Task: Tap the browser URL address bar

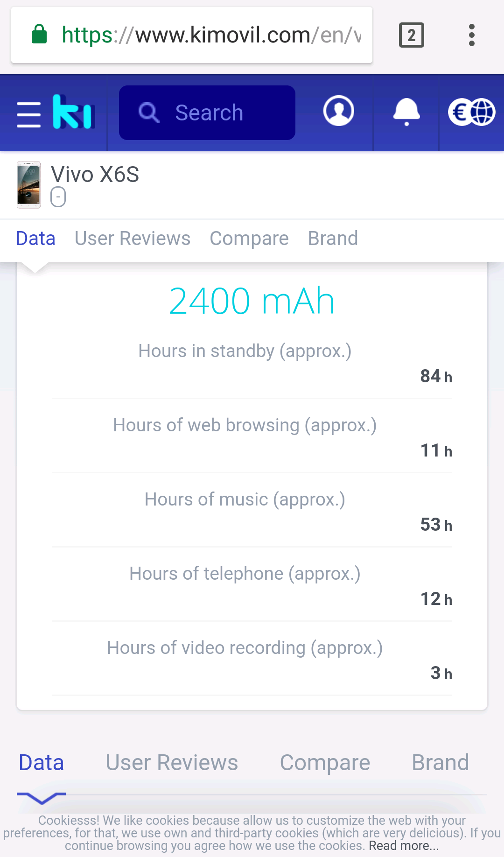Action: coord(210,35)
